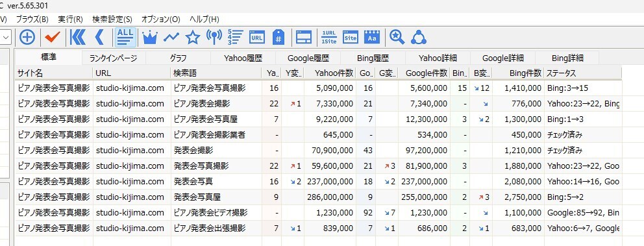Sort by the B変 column header
Viewport: 644px width, 246px height.
[x=481, y=73]
